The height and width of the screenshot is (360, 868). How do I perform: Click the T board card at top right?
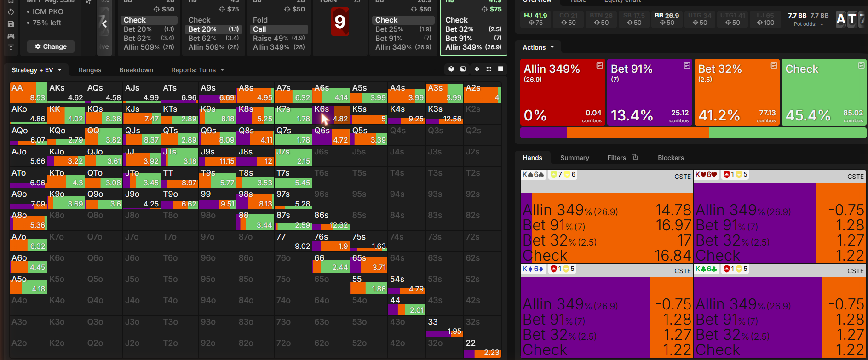(x=852, y=19)
